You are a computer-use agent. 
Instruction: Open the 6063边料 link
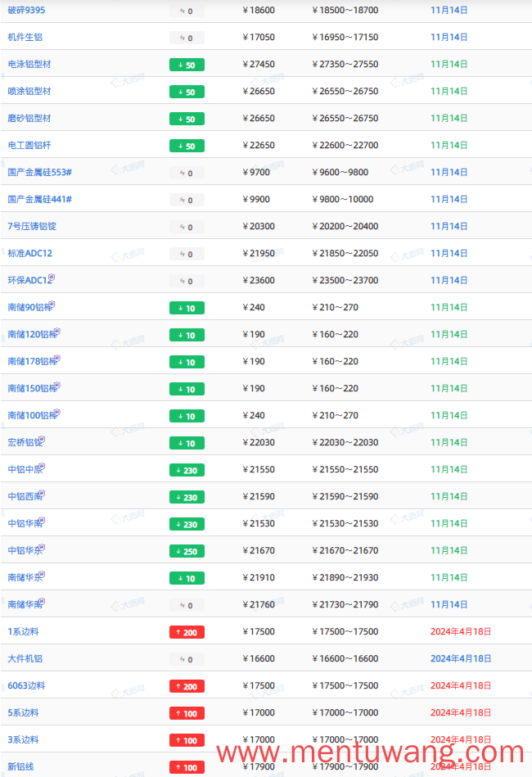[x=26, y=685]
